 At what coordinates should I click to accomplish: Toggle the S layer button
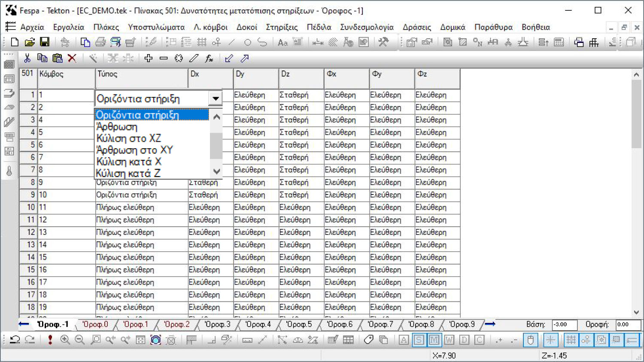(x=419, y=340)
